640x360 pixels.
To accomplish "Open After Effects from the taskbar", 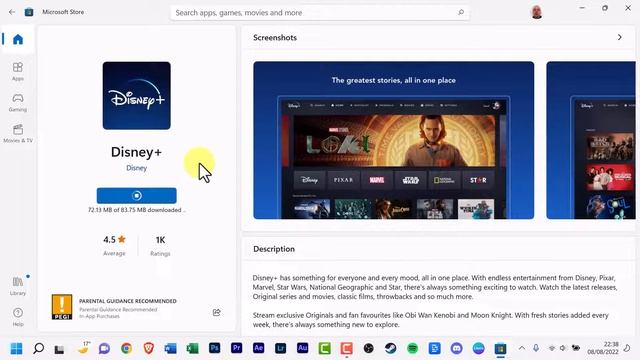I will tap(258, 348).
